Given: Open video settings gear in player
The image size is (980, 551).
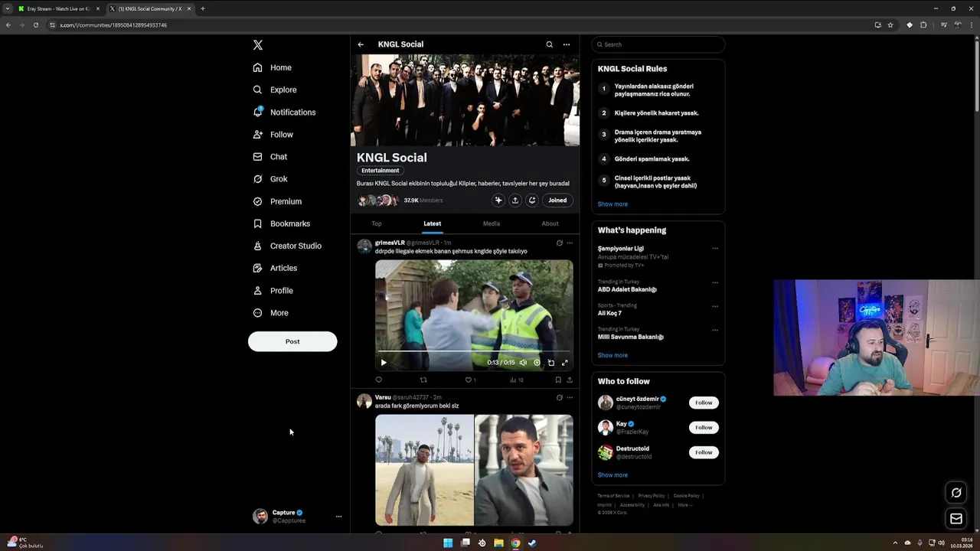Looking at the screenshot, I should [537, 363].
